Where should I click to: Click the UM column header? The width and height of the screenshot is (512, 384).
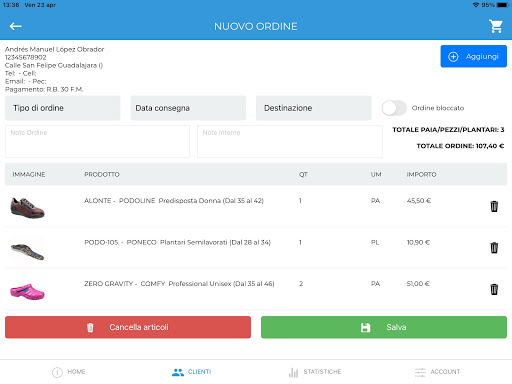[x=376, y=174]
